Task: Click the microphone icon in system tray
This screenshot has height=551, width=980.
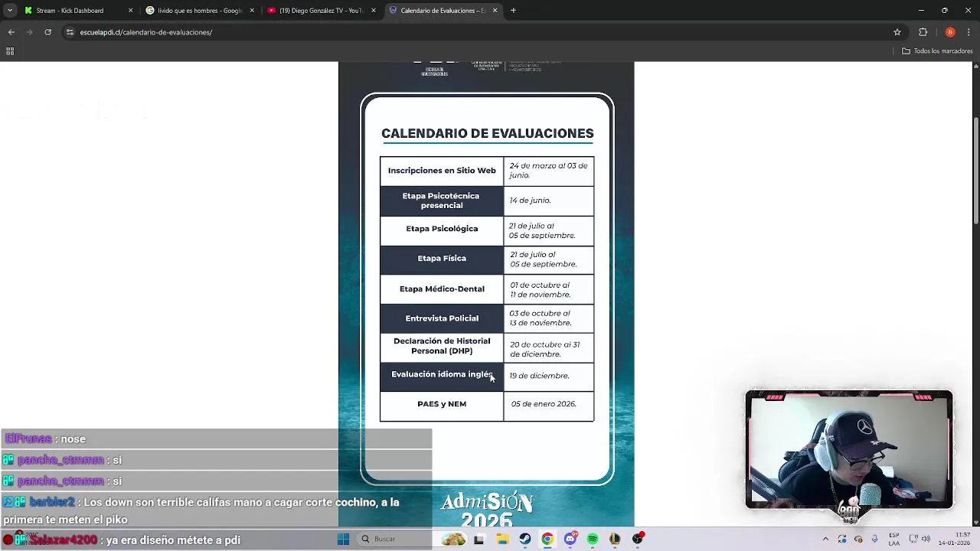Action: click(874, 540)
